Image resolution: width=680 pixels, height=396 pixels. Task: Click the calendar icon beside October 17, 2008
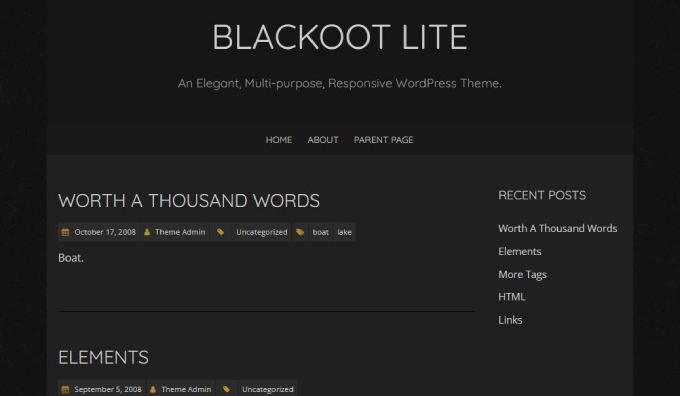click(x=65, y=232)
